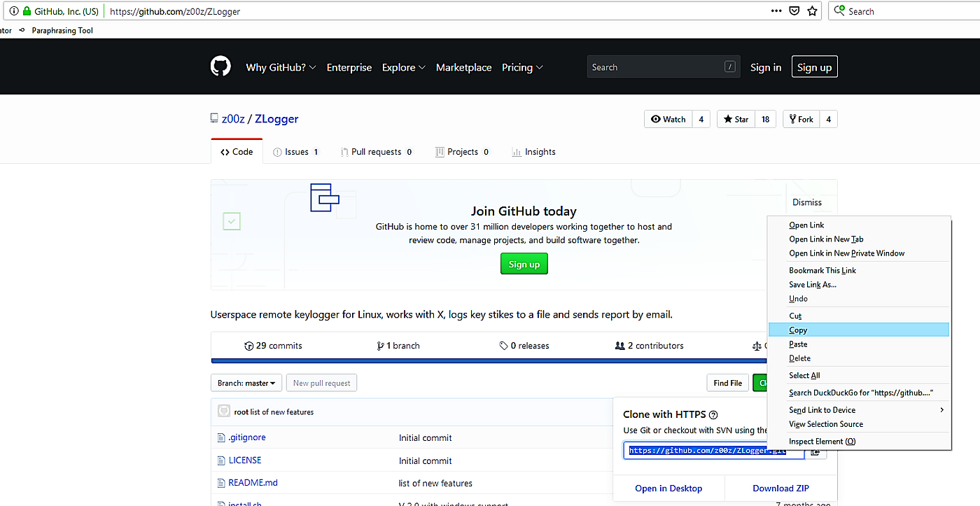Click the Pocket save icon
The width and height of the screenshot is (980, 506).
(x=794, y=11)
